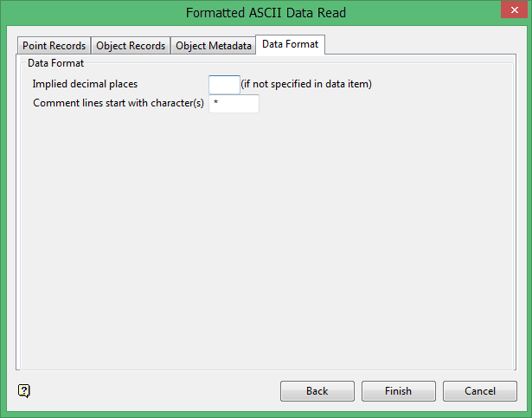Select the Data Format tab
This screenshot has height=418, width=532.
point(290,44)
